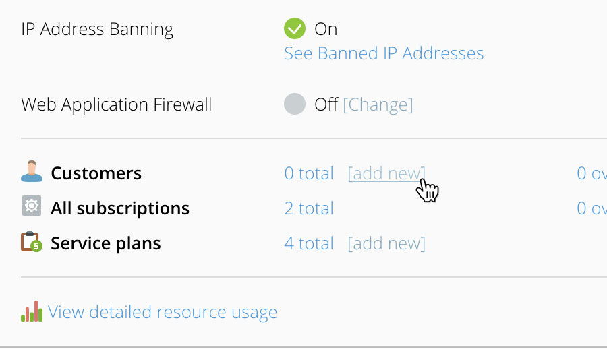Open View detailed resource usage

tap(162, 312)
